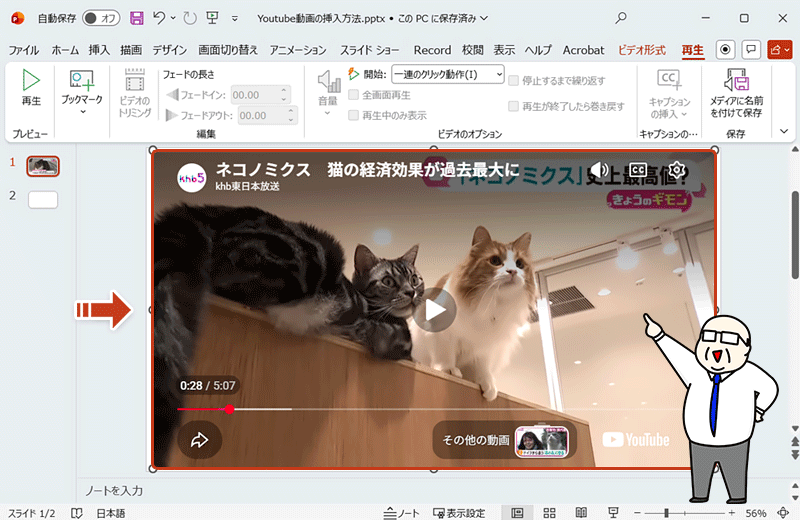Open the Undo history dropdown arrow

tap(173, 18)
